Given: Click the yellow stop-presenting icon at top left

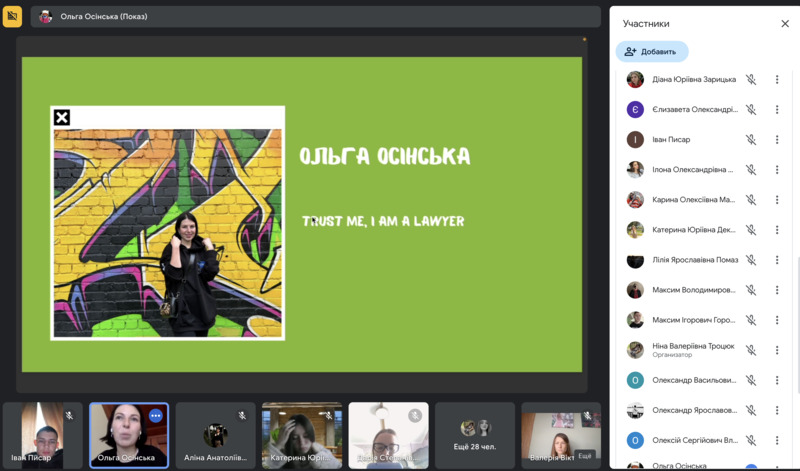Looking at the screenshot, I should tap(12, 16).
